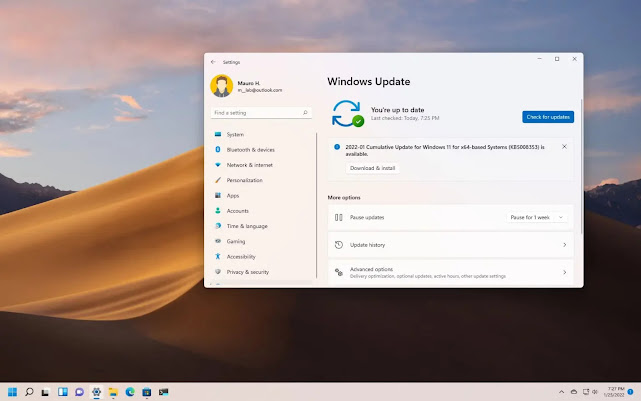Click the Pause updates pause icon

338,217
